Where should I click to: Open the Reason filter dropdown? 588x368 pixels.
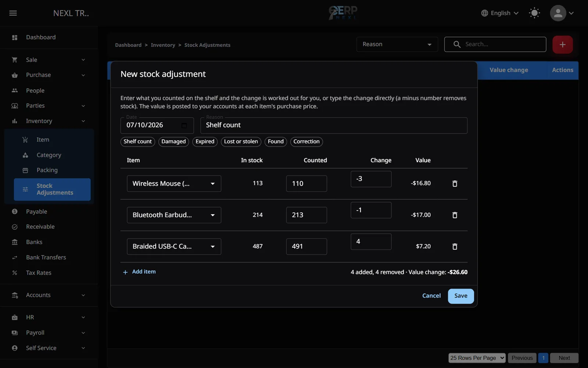[x=397, y=45]
